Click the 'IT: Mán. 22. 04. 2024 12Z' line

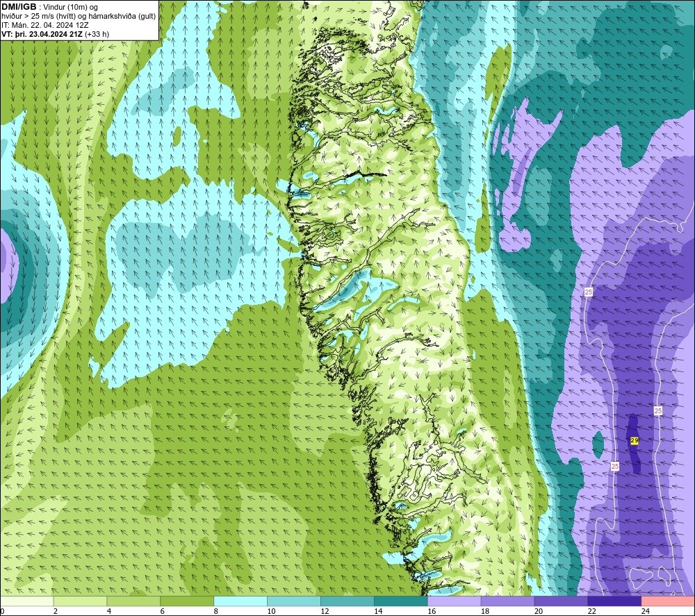(x=44, y=25)
